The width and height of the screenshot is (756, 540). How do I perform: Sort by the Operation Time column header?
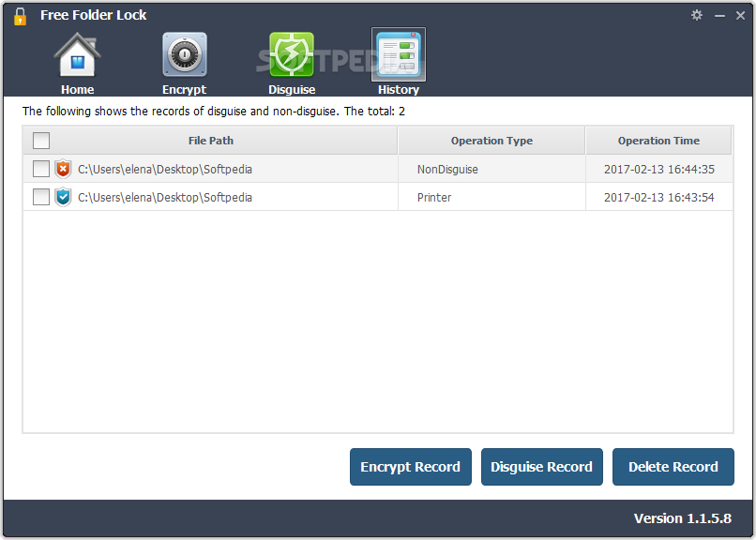[x=658, y=141]
